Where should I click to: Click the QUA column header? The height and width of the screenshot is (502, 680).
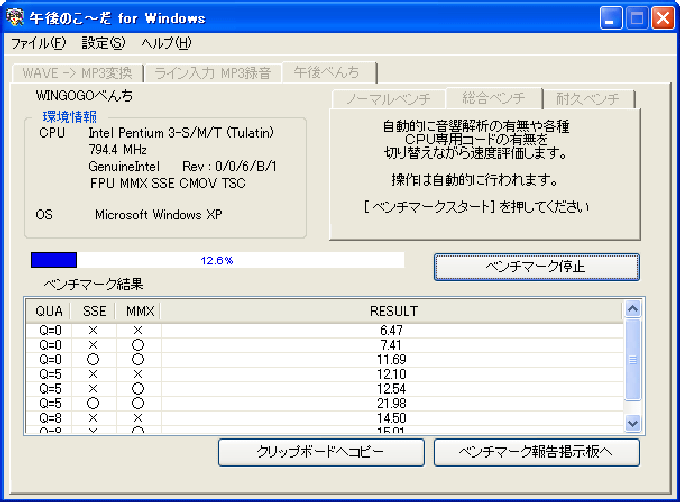(49, 311)
